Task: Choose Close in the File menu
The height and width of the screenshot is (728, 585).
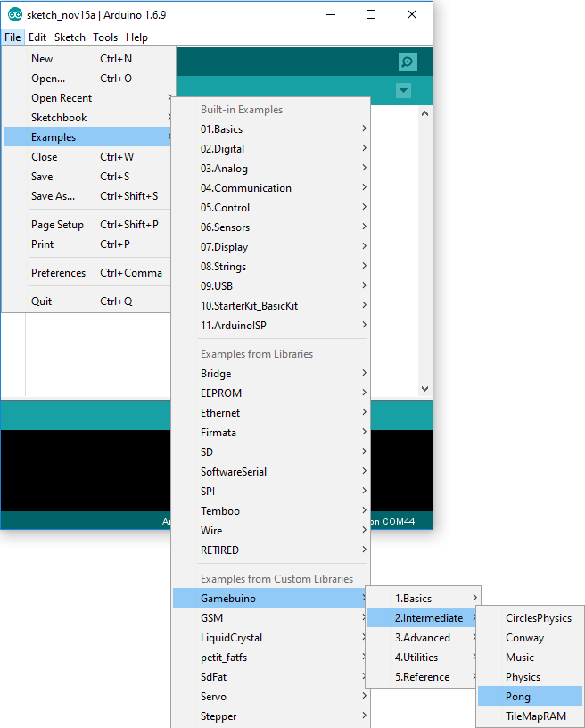Action: (87, 156)
